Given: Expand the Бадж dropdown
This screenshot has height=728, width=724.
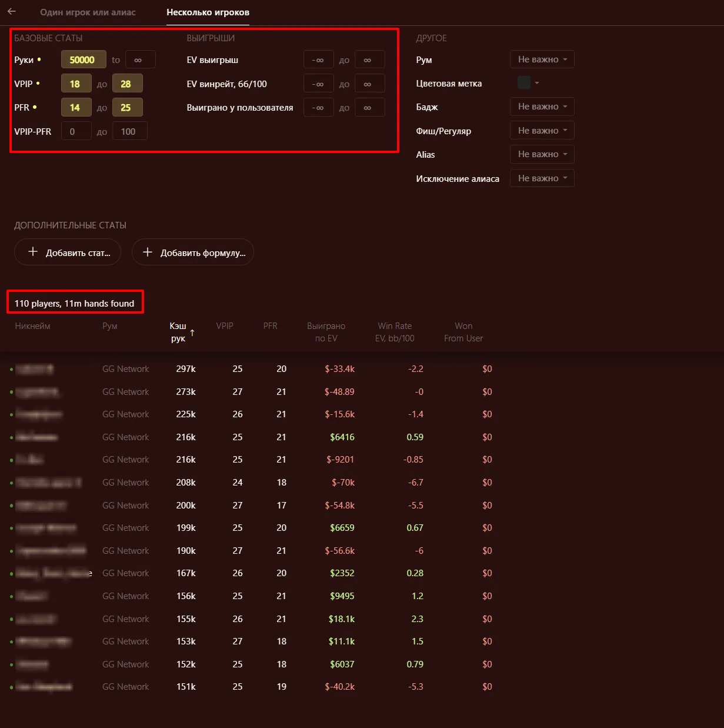Looking at the screenshot, I should (542, 107).
